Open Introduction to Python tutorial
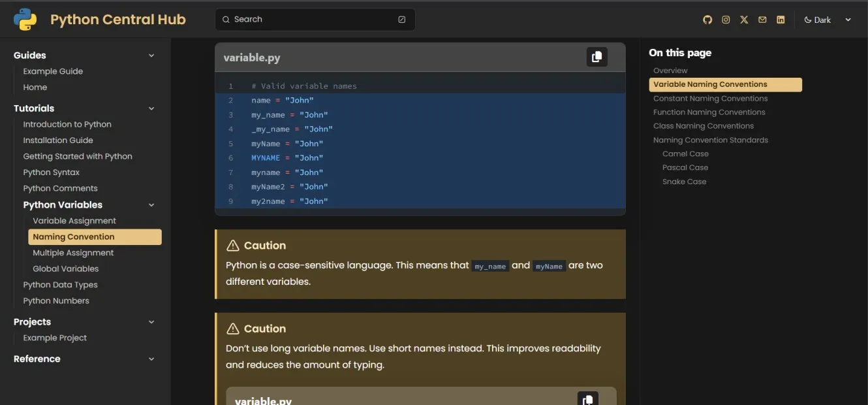Screen dimensions: 868x405 tap(67, 124)
